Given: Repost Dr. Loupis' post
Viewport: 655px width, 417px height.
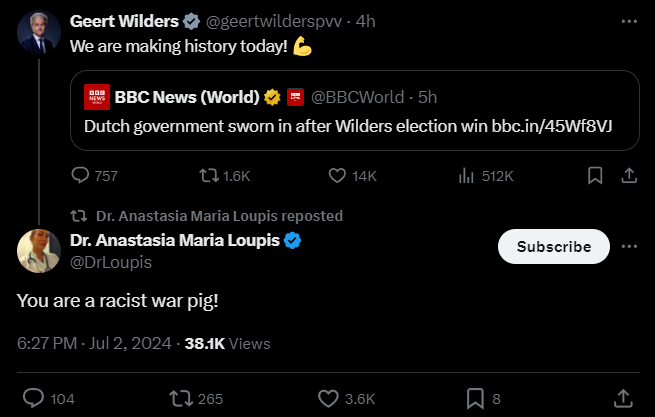Looking at the screenshot, I should 181,398.
